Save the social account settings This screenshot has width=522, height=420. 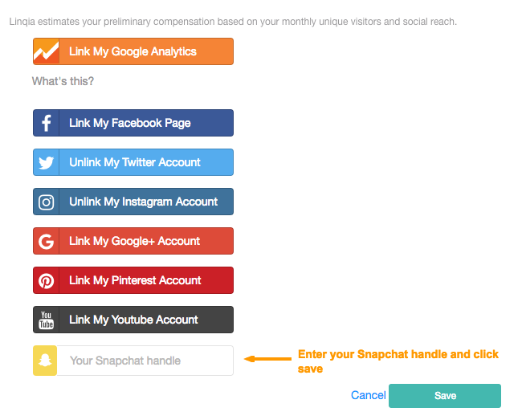click(445, 396)
